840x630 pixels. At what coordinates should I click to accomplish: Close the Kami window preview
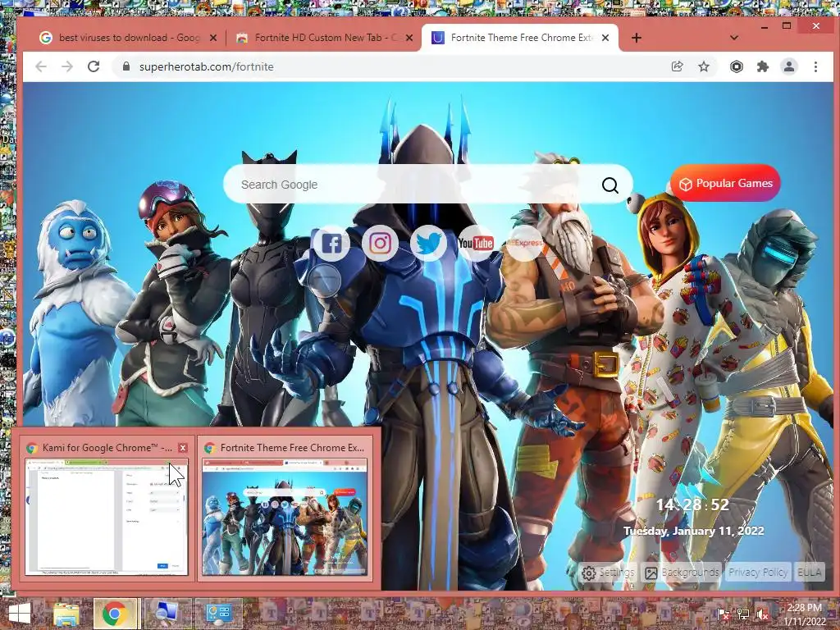183,448
